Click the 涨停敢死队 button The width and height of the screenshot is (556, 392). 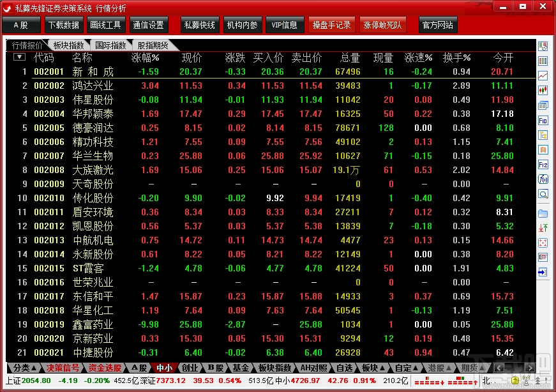click(x=382, y=25)
